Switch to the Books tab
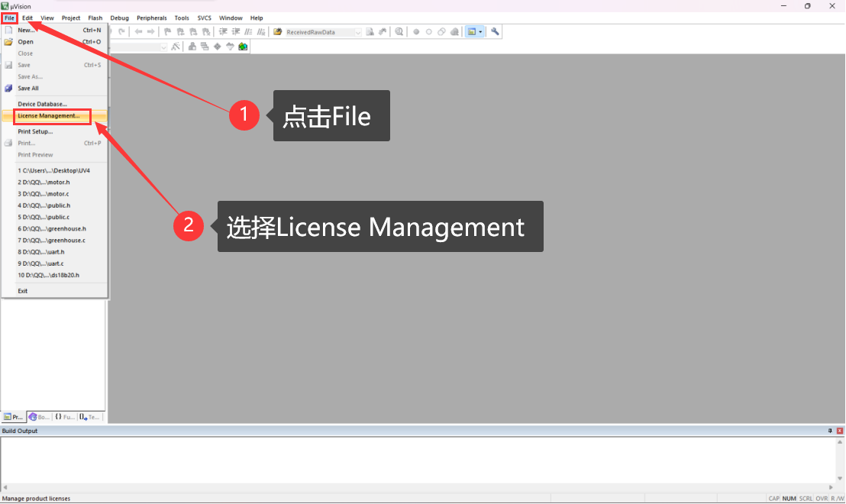The width and height of the screenshot is (846, 504). [x=39, y=417]
